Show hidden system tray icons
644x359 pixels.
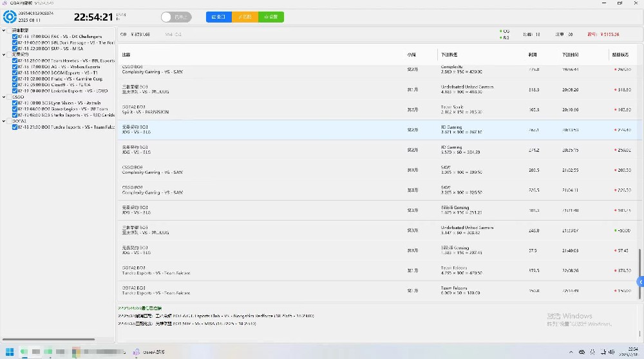point(571,352)
